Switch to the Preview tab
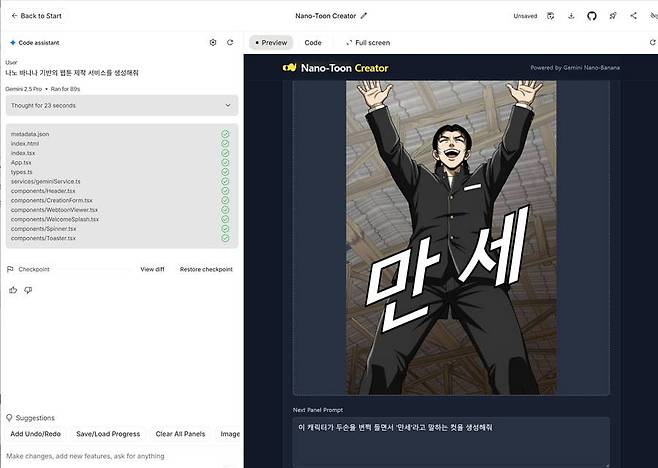This screenshot has height=468, width=658. tap(271, 42)
